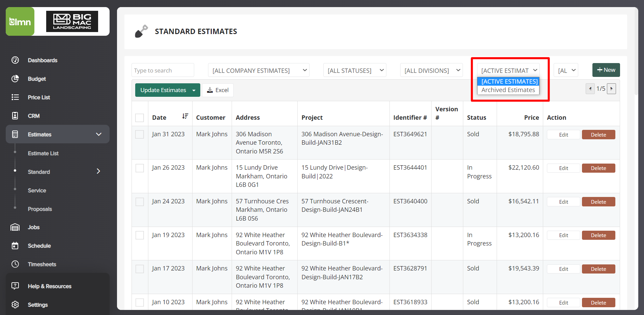644x315 pixels.
Task: Click the Settings gear icon
Action: tap(15, 305)
